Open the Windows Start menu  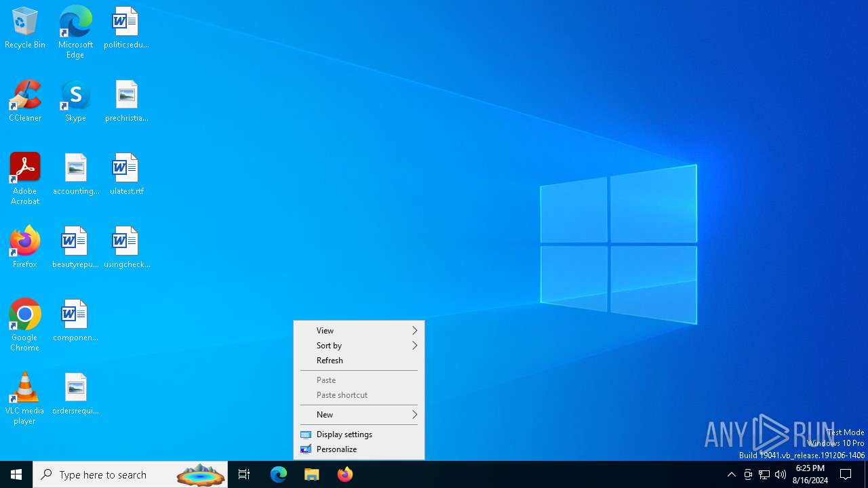pos(16,474)
